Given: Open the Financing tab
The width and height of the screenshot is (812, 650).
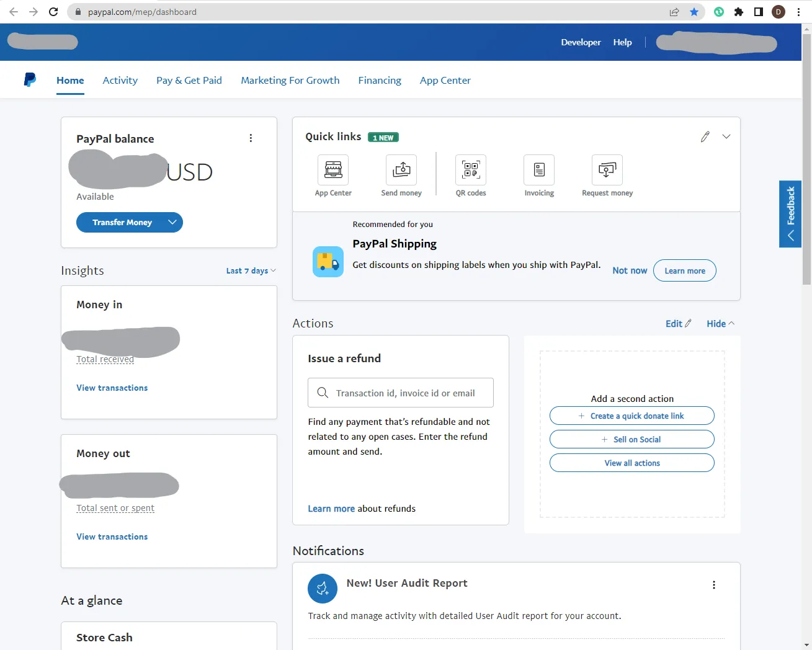Looking at the screenshot, I should click(380, 80).
